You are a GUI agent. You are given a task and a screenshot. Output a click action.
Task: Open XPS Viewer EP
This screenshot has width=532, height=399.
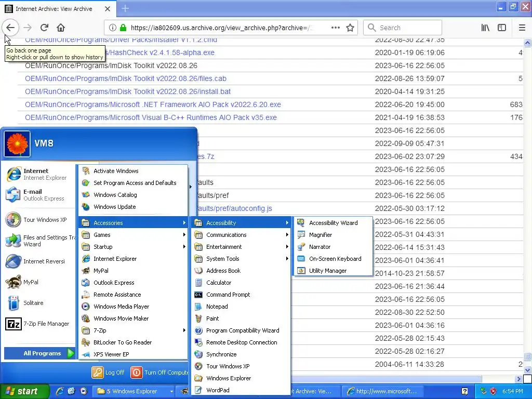coord(133,354)
